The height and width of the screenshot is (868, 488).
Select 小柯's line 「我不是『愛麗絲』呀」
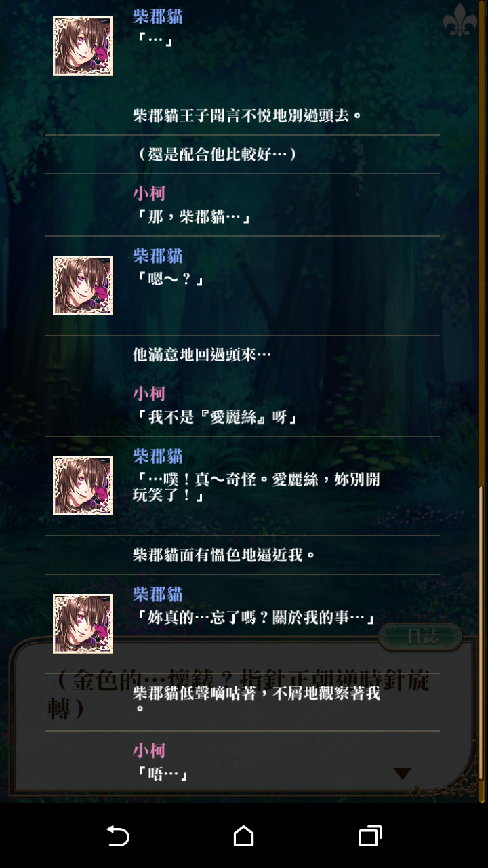(216, 418)
